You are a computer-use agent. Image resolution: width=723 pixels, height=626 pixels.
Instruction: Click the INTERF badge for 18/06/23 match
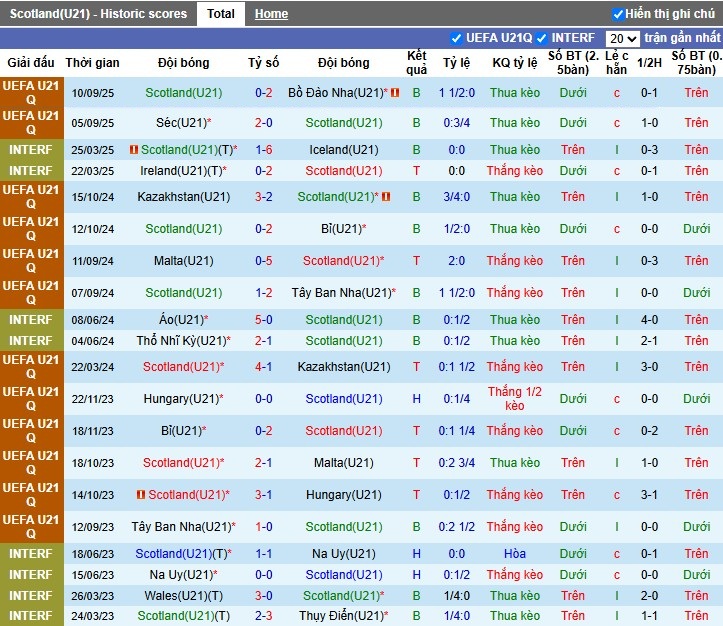(31, 554)
